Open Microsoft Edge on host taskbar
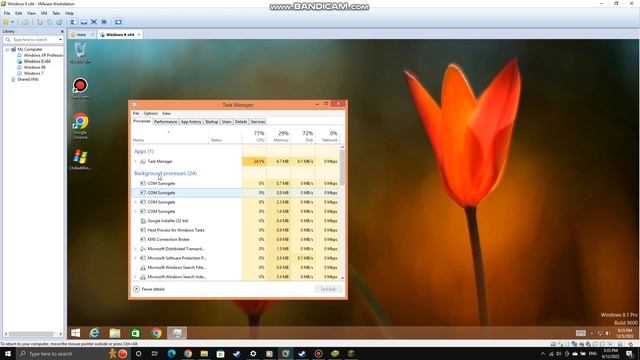 click(171, 354)
